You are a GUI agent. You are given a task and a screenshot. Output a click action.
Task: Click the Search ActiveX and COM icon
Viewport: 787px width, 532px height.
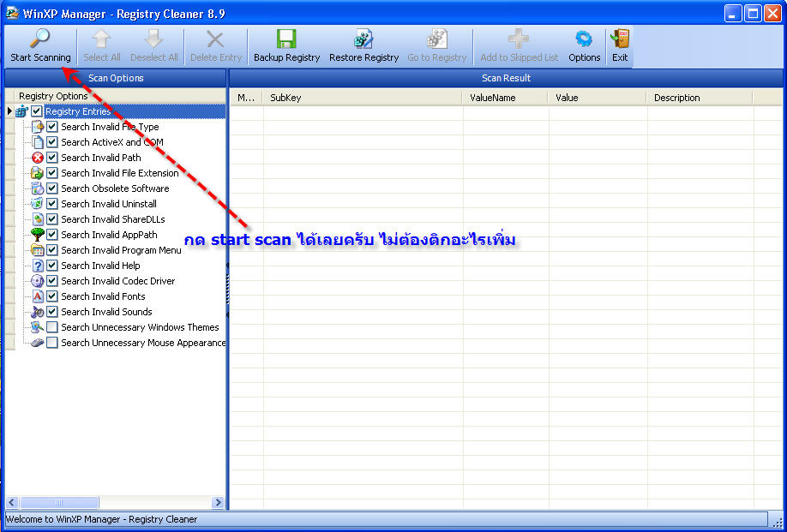pyautogui.click(x=38, y=142)
